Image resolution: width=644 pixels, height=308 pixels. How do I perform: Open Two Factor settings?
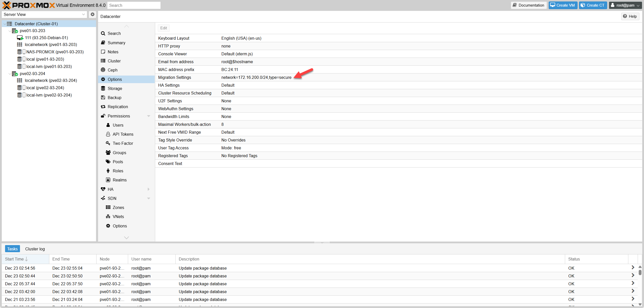(x=123, y=143)
